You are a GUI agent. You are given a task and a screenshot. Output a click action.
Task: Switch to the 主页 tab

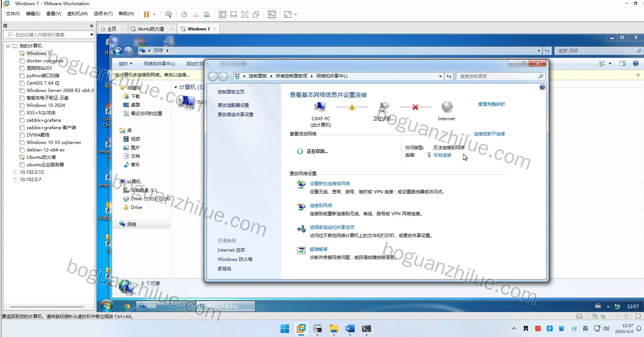coord(112,29)
